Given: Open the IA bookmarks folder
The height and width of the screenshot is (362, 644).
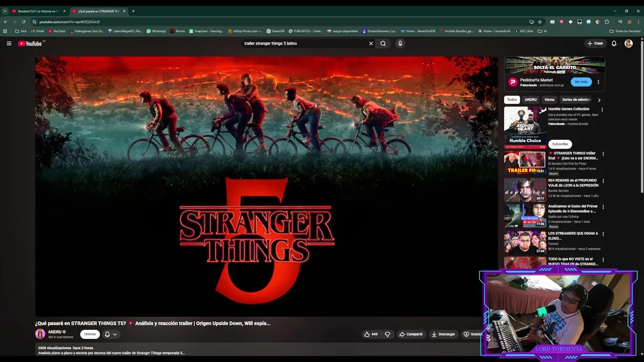Looking at the screenshot, I should (x=542, y=31).
